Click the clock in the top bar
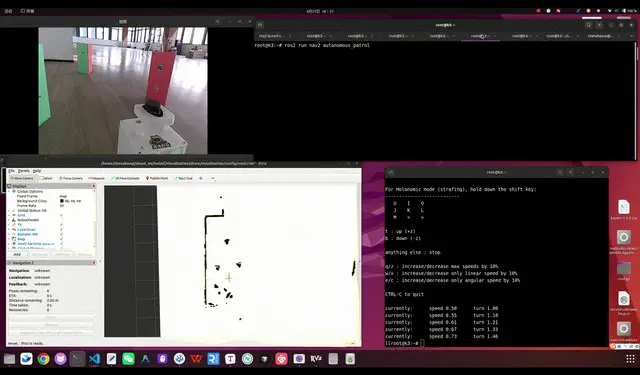Image resolution: width=640 pixels, height=375 pixels. coord(320,11)
